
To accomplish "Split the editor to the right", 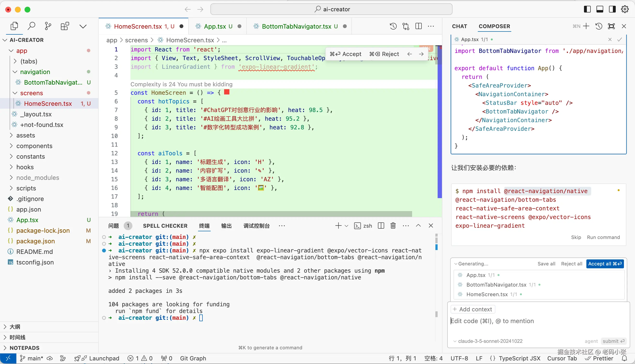I will pyautogui.click(x=419, y=26).
